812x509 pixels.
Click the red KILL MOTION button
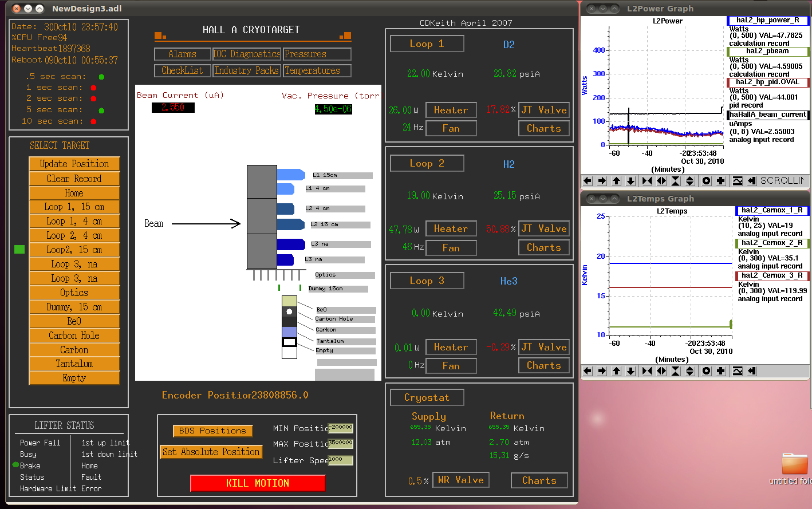click(x=258, y=483)
